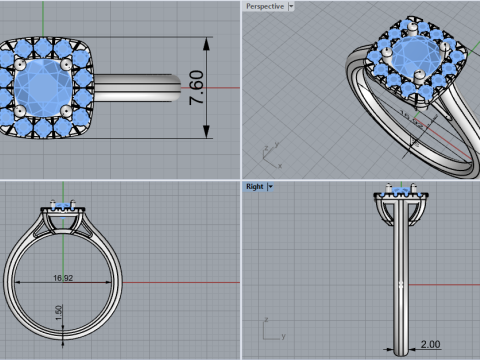Click the Perspective viewport title
Image resolution: width=480 pixels, height=360 pixels.
[265, 6]
